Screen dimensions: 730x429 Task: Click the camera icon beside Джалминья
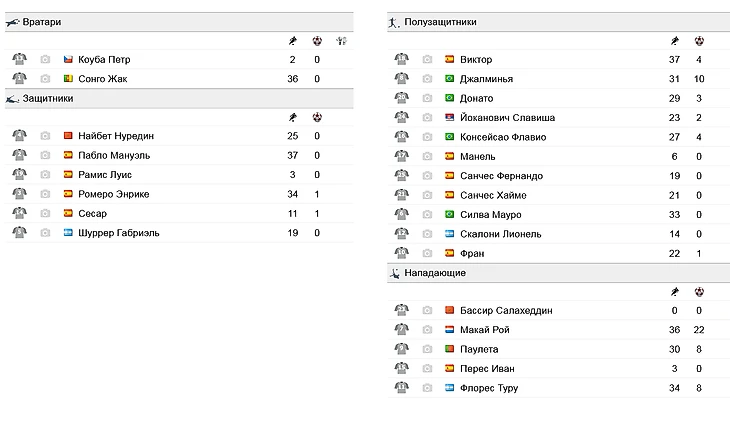[x=427, y=79]
